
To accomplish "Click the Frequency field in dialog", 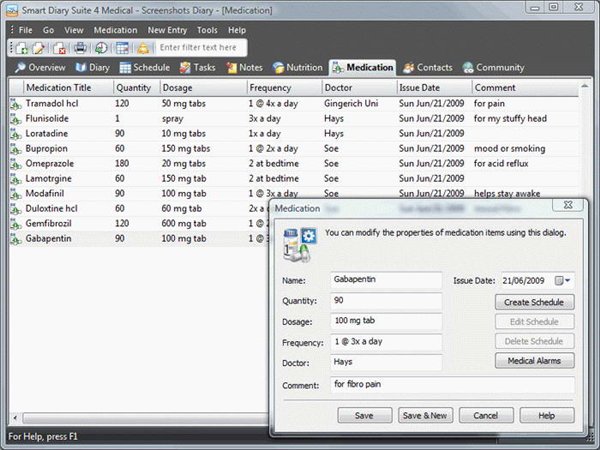I will pyautogui.click(x=386, y=342).
